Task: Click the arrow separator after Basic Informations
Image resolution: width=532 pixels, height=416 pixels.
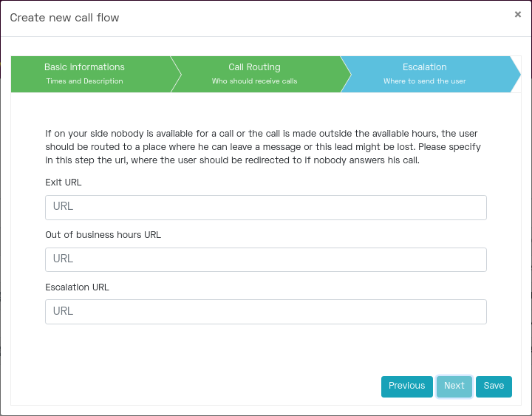Action: (x=176, y=74)
